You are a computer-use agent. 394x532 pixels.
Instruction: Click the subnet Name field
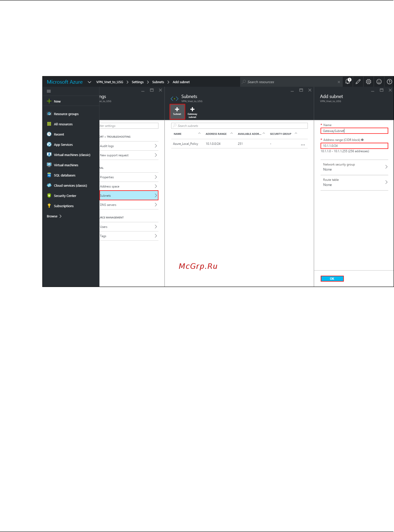(x=354, y=131)
